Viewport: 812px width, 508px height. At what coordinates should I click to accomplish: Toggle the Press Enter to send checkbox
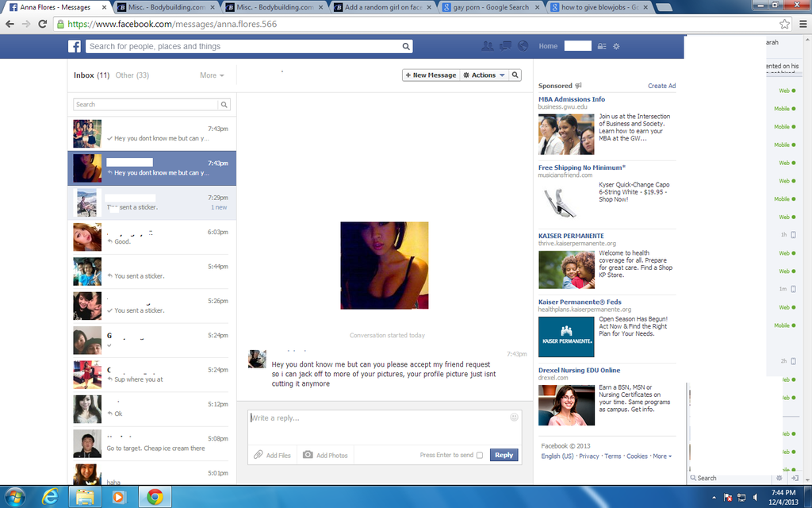click(480, 455)
